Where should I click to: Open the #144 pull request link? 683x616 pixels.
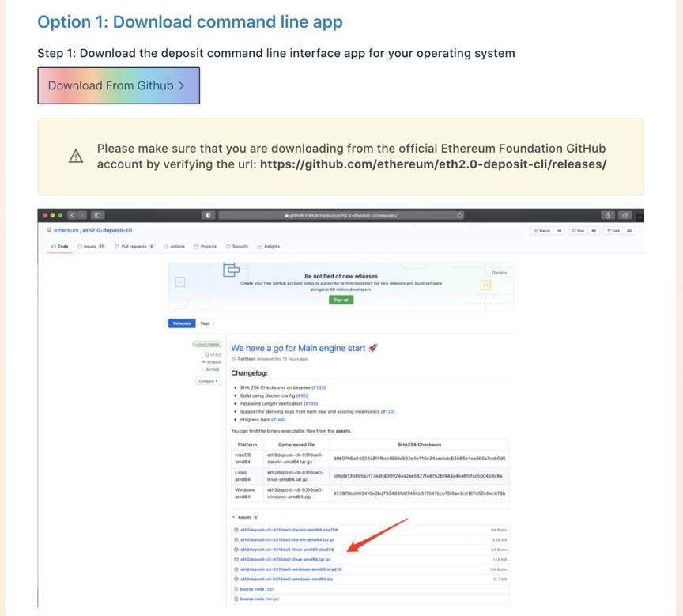click(x=278, y=420)
